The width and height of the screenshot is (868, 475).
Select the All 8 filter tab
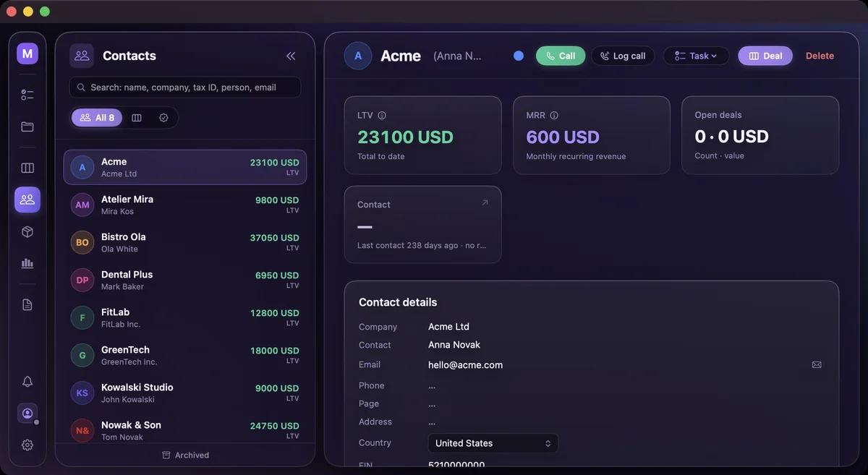tap(97, 118)
